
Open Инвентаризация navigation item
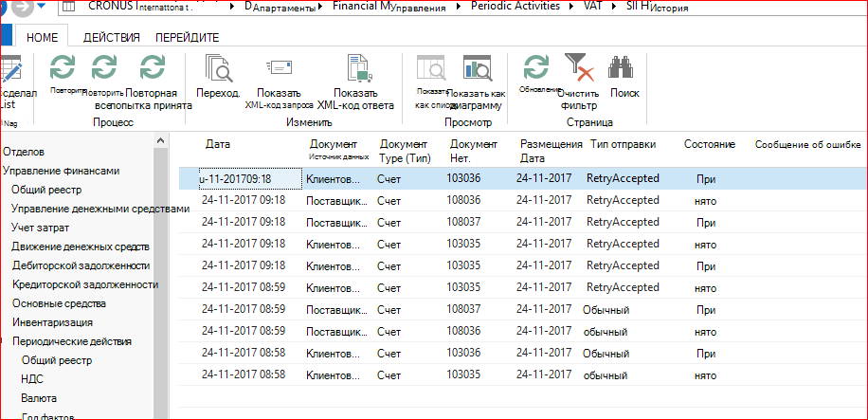(x=52, y=322)
